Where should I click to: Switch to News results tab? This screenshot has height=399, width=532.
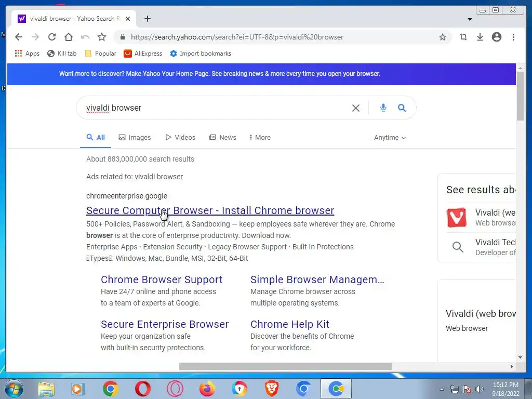[222, 137]
